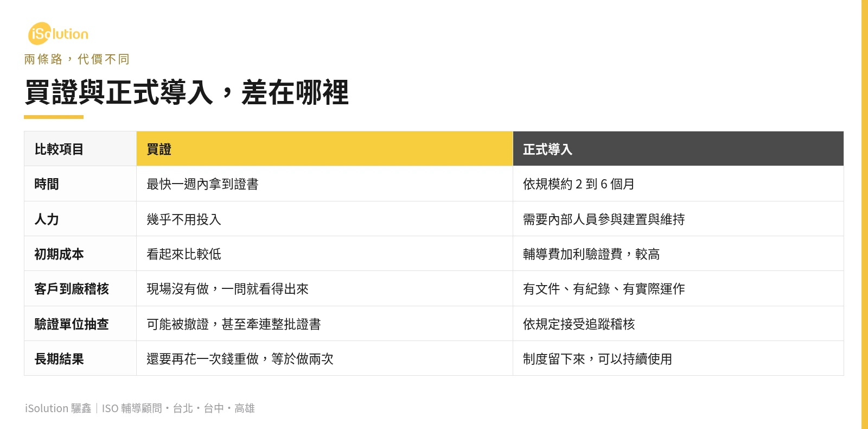
Task: Click the '時間' row label
Action: coord(80,184)
